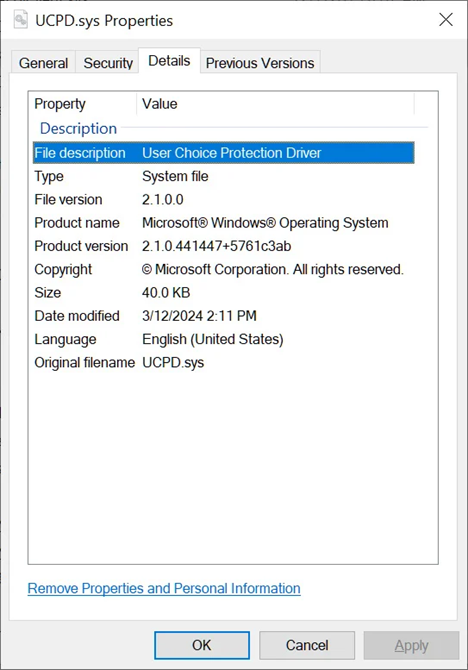
Task: Select the File description row
Action: click(x=224, y=153)
